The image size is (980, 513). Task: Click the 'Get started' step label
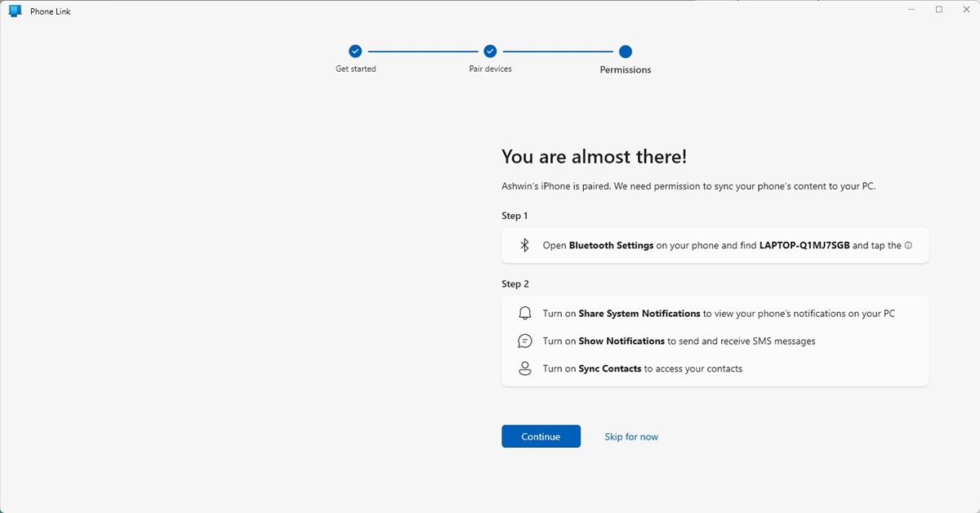click(x=356, y=69)
